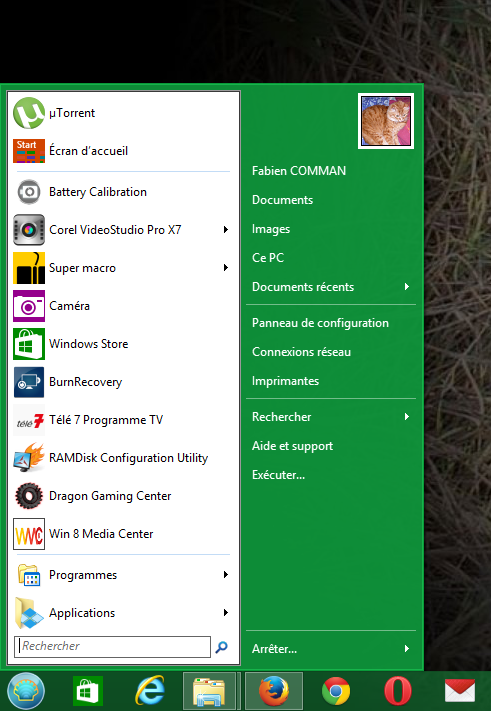Open the µTorrent icon in the start menu
This screenshot has height=711, width=491.
[29, 113]
